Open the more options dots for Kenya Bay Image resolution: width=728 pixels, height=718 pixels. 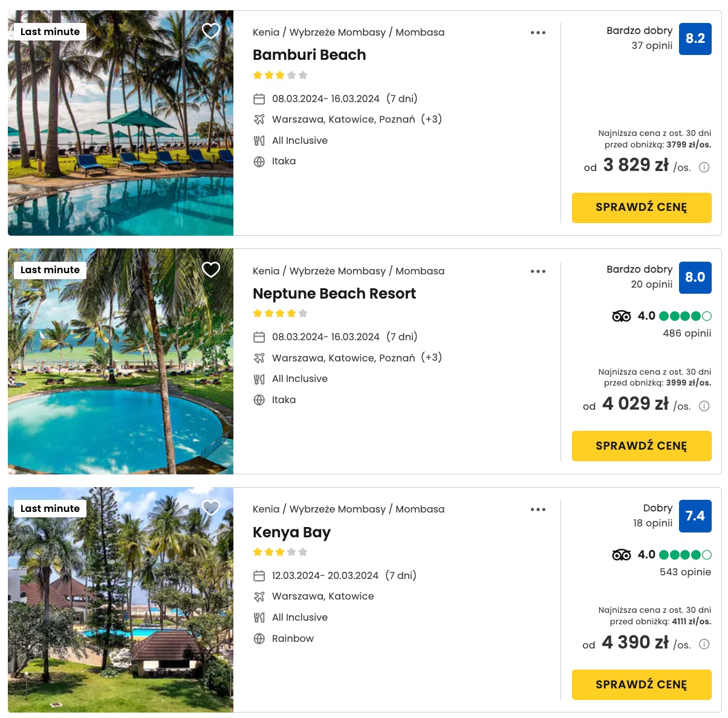pos(538,509)
